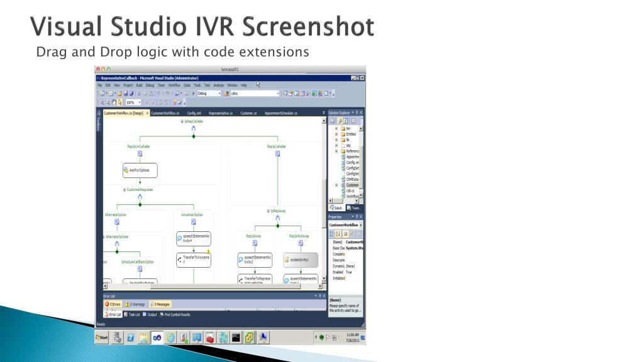644x362 pixels.
Task: Select the Zoom In tool
Action: (x=102, y=102)
